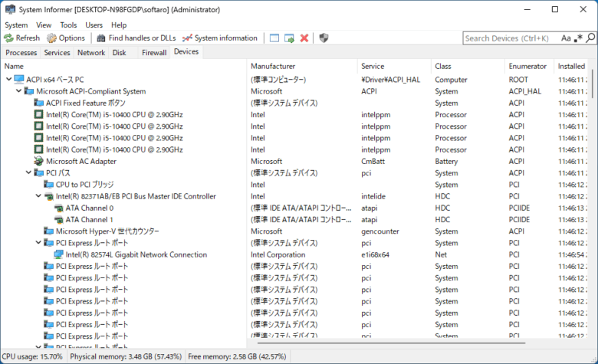Viewport: 598px width, 364px height.
Task: Click the ATA Channel 1 icon
Action: point(58,219)
